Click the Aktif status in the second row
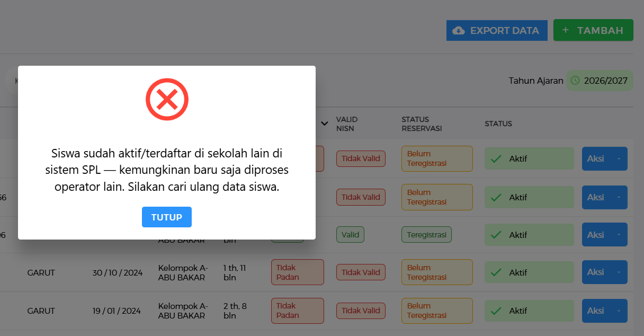 click(x=529, y=197)
